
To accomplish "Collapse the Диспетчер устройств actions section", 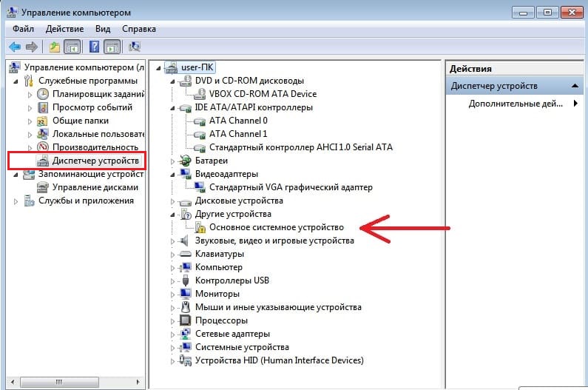I will 575,86.
